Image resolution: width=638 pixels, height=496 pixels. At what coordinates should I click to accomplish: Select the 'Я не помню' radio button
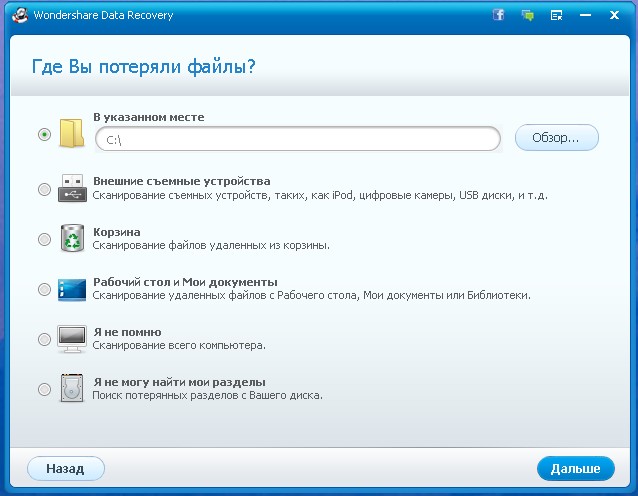click(x=44, y=339)
